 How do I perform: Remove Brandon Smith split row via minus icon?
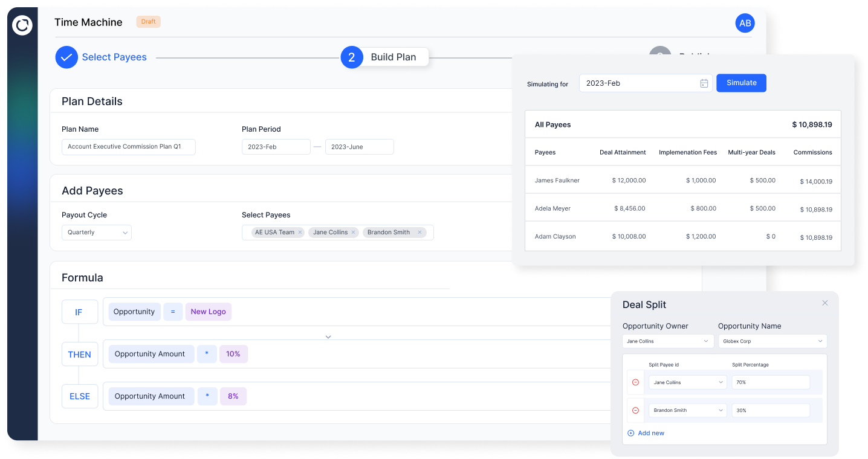pos(635,410)
